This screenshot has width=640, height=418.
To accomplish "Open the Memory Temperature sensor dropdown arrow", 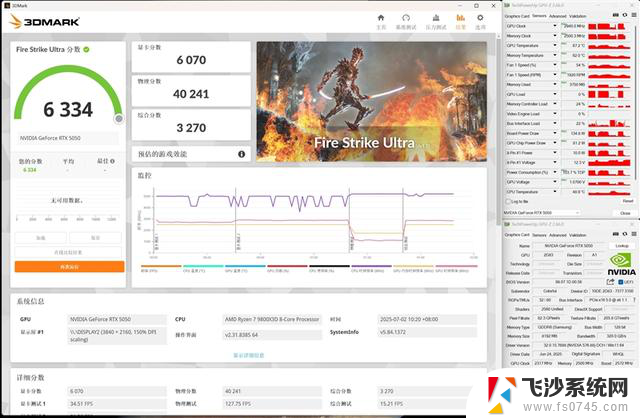I will (x=555, y=56).
